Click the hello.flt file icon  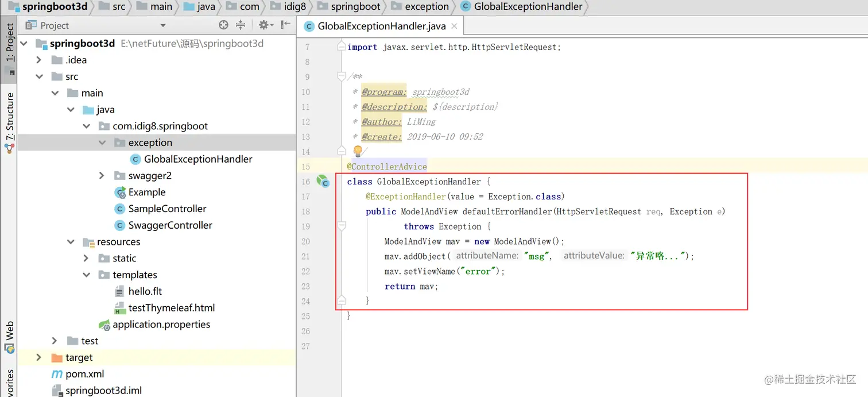119,291
